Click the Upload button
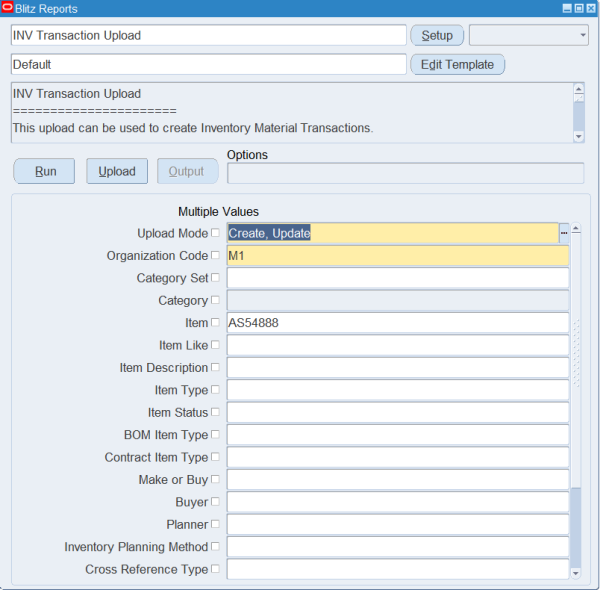 point(117,171)
